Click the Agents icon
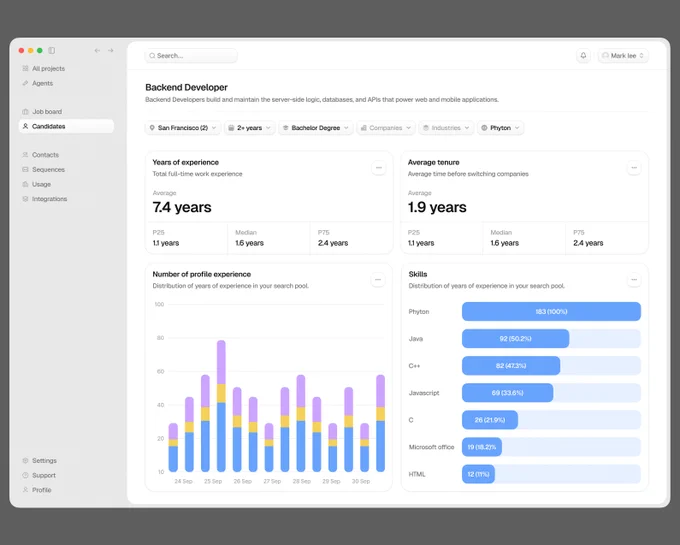Screen dimensions: 680x545 point(25,83)
